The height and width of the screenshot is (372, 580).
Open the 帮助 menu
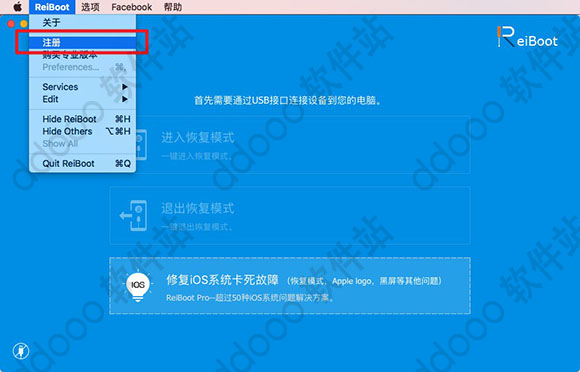(x=173, y=7)
